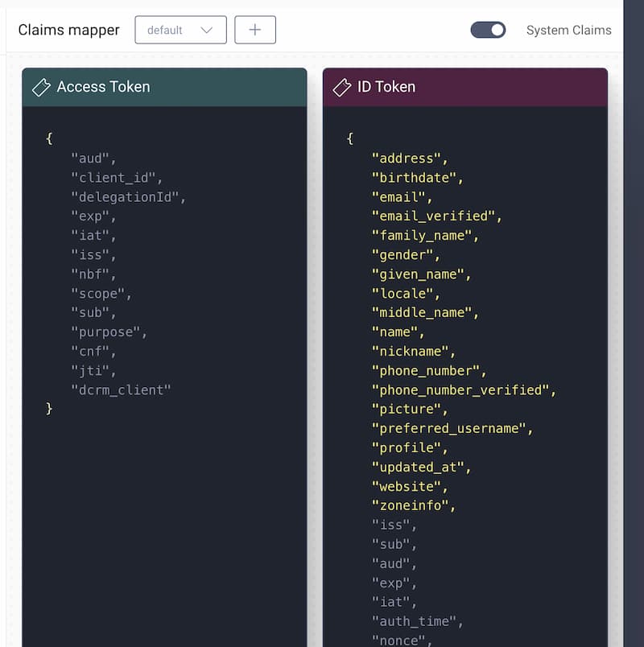Click the ID Token tag icon
The image size is (644, 647).
pos(341,87)
